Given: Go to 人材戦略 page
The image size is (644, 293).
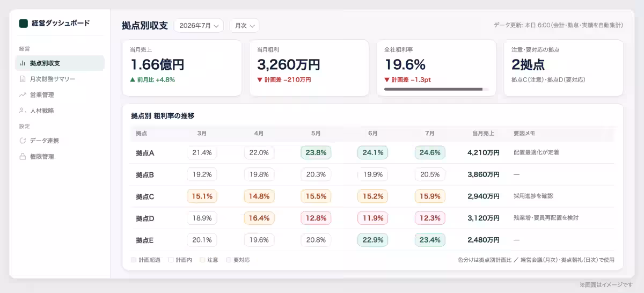Looking at the screenshot, I should pos(60,111).
